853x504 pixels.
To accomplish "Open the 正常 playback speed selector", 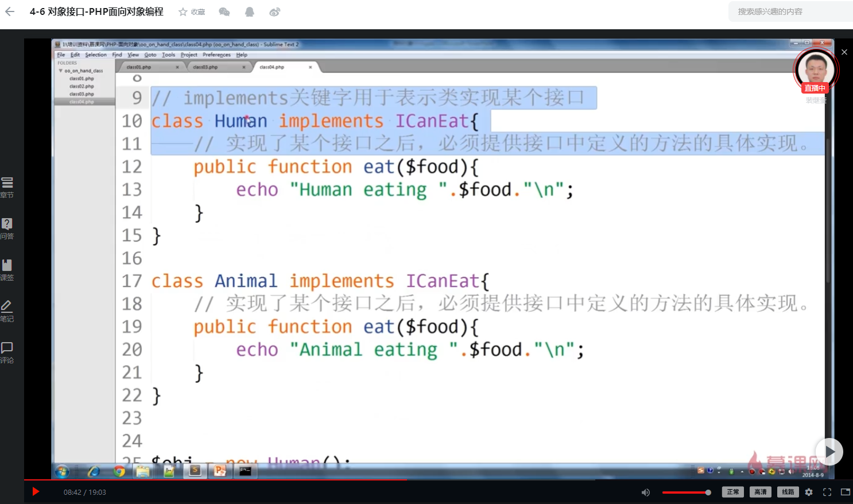I will [733, 492].
